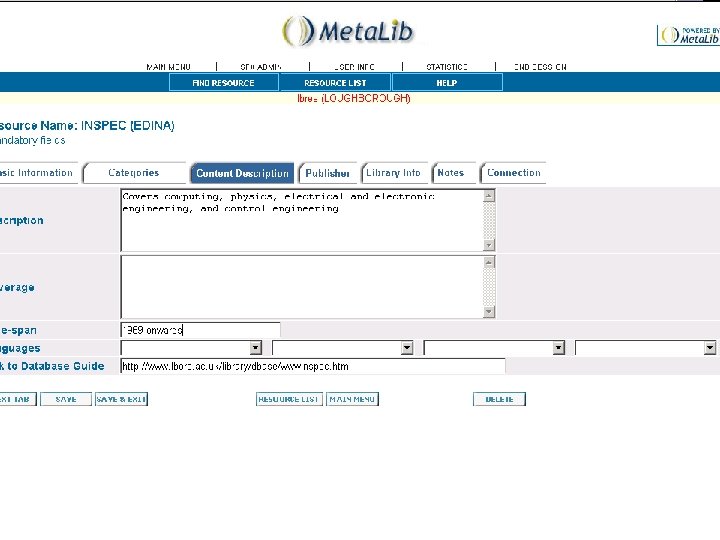Click the Save & Exit button
Viewport: 720px width, 540px height.
121,399
